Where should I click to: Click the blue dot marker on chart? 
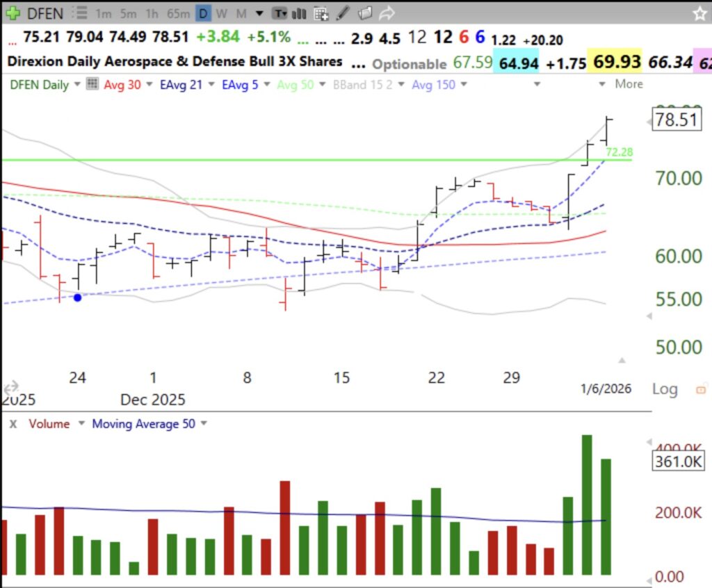78,297
